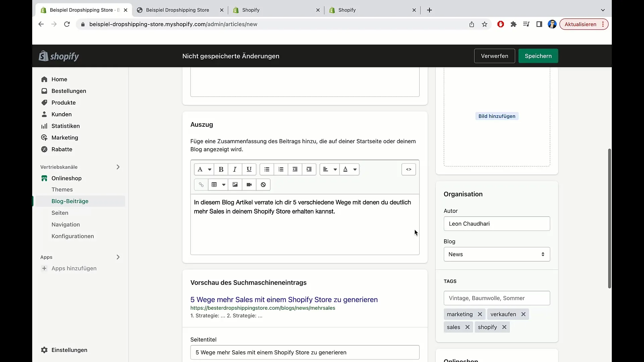Remove the 'verkaufen' tag
The image size is (644, 362).
[523, 314]
